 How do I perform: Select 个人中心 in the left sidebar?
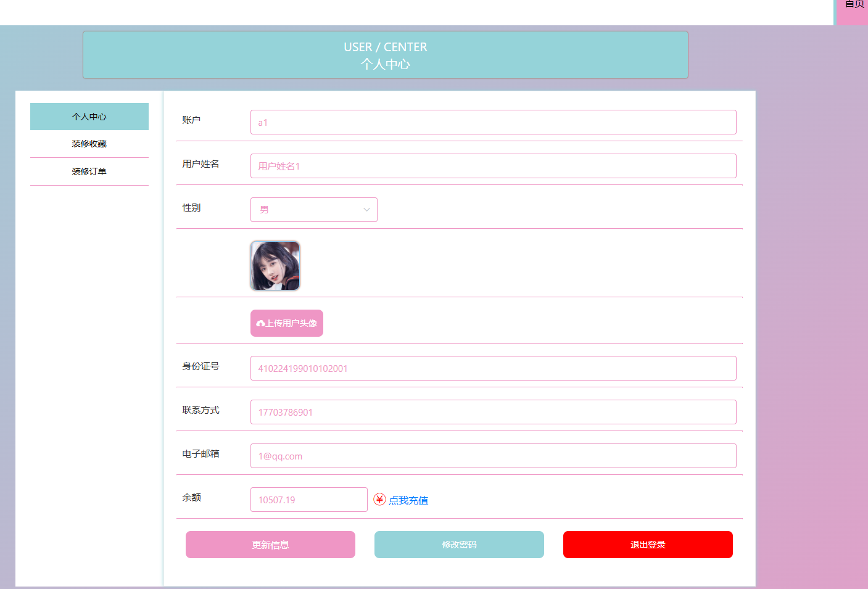tap(89, 117)
